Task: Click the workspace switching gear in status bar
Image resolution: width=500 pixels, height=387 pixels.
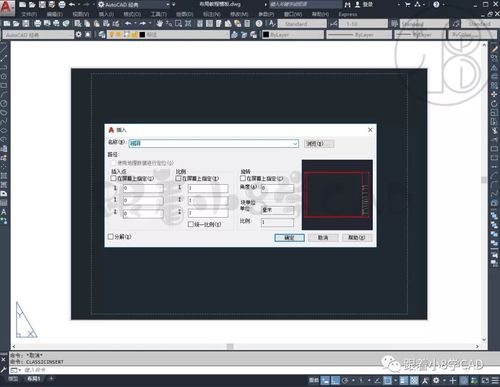Action: [436, 380]
